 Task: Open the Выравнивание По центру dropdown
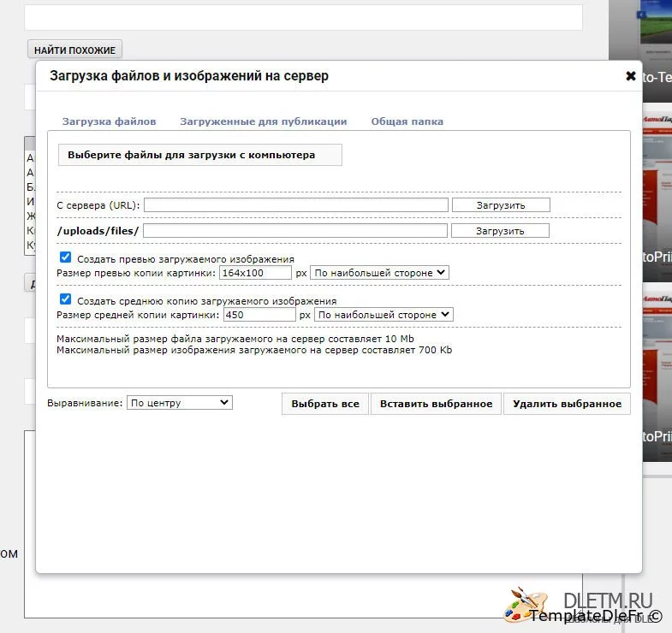tap(179, 403)
